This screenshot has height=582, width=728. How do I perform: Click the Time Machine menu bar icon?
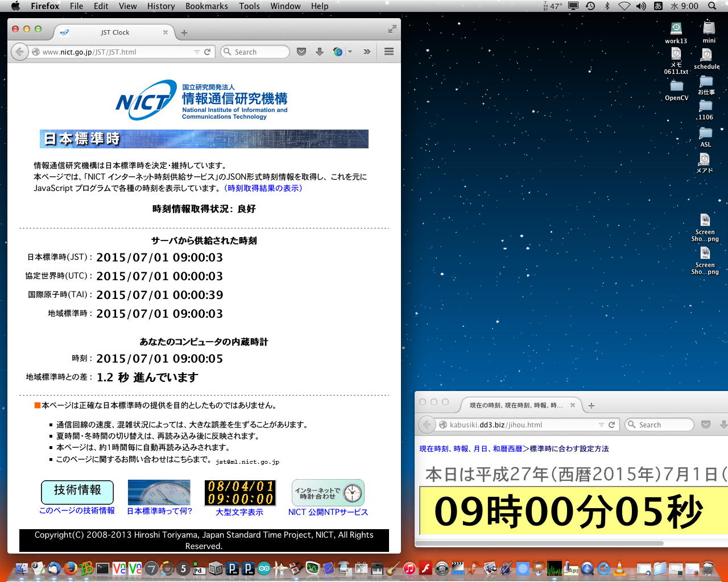point(590,6)
